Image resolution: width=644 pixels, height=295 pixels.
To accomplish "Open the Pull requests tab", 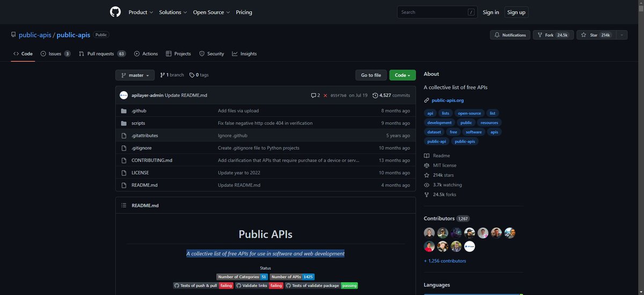I will (x=102, y=54).
